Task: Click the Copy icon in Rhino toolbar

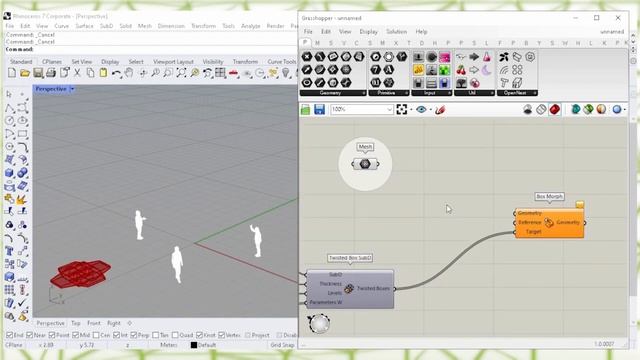Action: click(x=90, y=73)
